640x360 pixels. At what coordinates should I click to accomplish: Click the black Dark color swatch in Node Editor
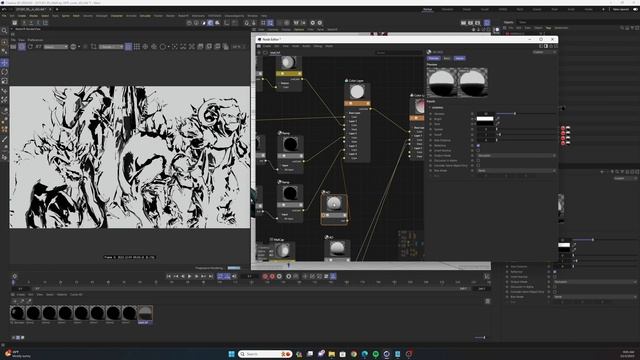[x=485, y=124]
